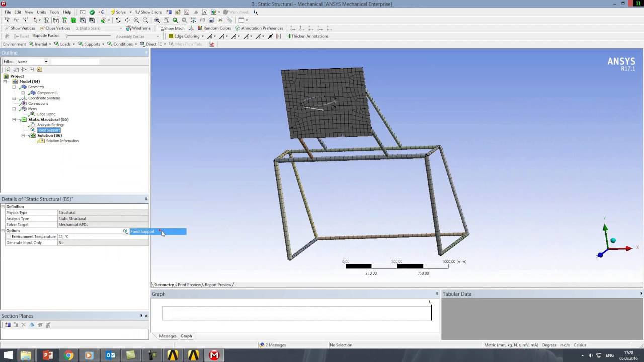
Task: Close the Section Planes panel
Action: coord(146,316)
